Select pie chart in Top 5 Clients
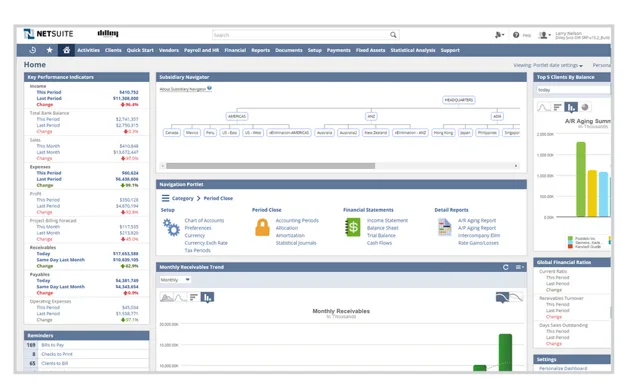This screenshot has height=389, width=628. pyautogui.click(x=585, y=107)
